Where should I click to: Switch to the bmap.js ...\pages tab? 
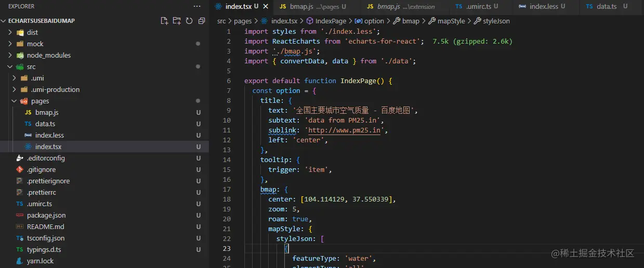[317, 6]
